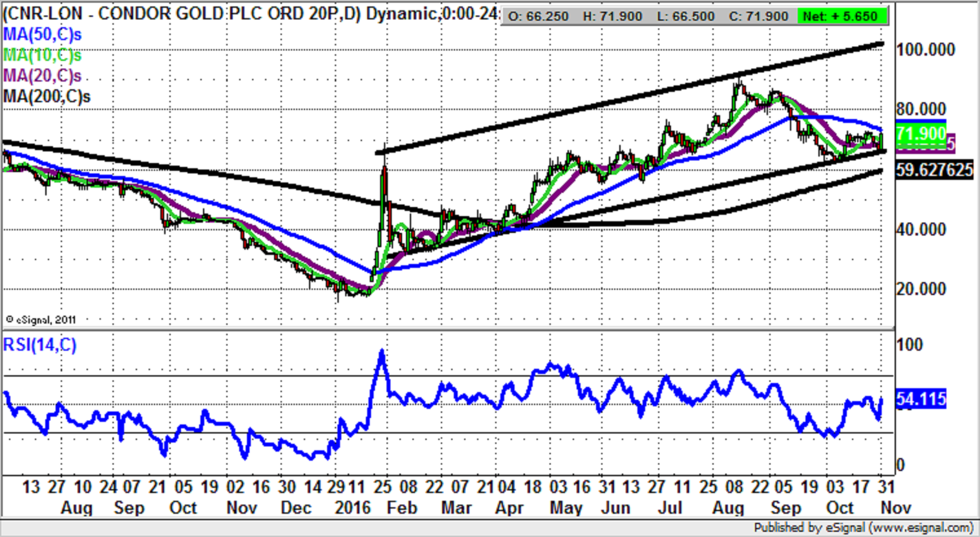Click the Feb month label on time axis
Viewport: 980px width, 537px height.
(x=401, y=508)
